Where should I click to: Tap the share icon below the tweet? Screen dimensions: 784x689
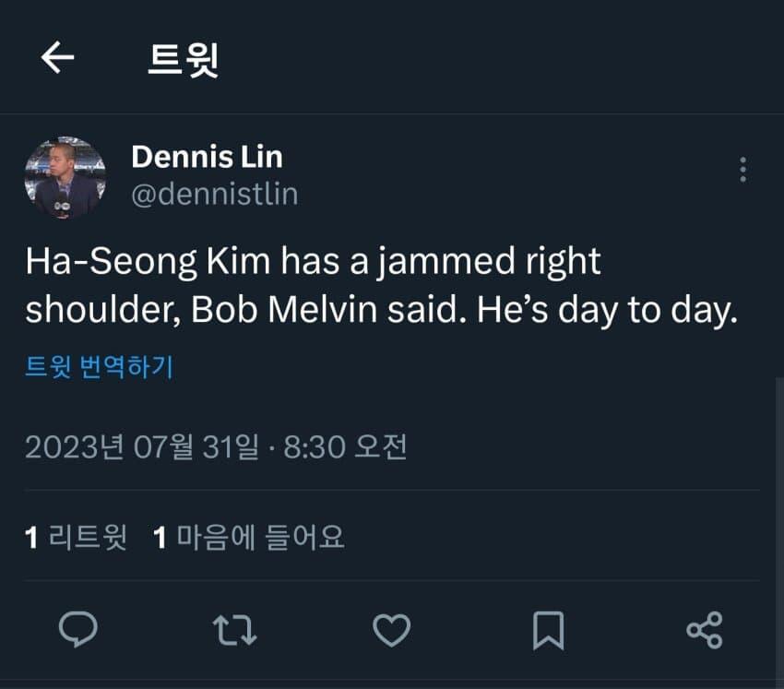tap(705, 630)
